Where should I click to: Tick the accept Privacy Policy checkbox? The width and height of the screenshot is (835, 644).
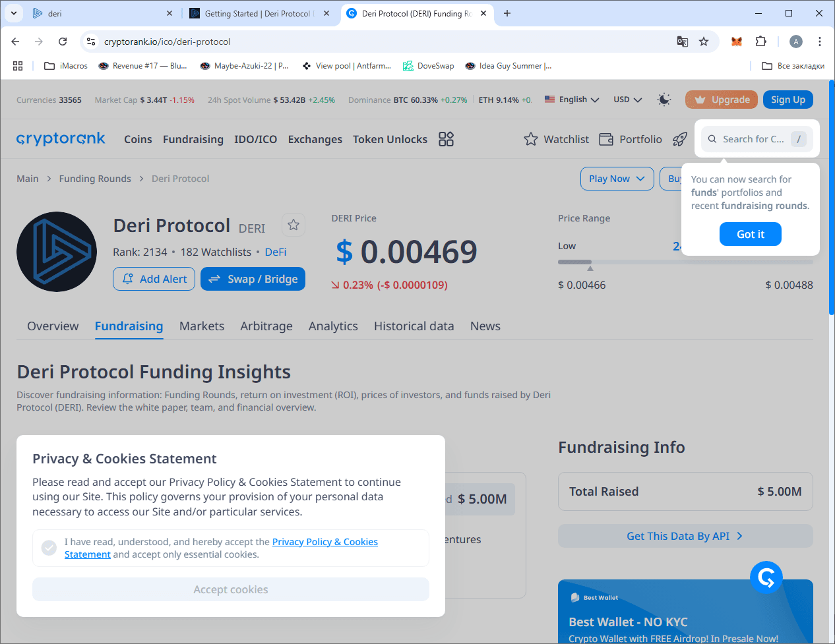tap(49, 548)
